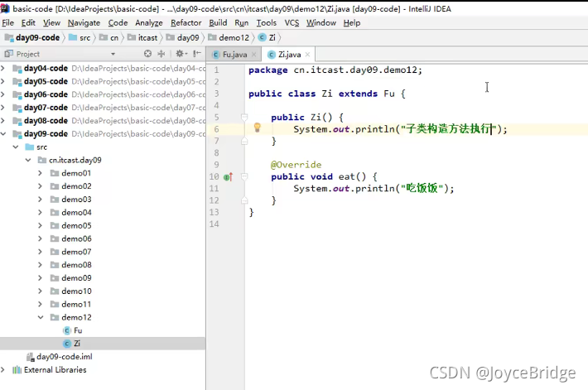Click day09 breadcrumb in navigation bar

pos(183,38)
